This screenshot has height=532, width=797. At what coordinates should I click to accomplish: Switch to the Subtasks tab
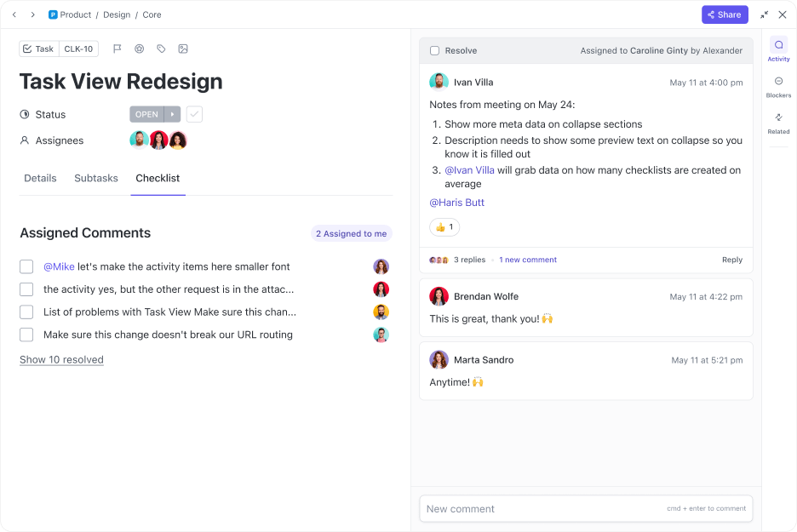coord(95,178)
